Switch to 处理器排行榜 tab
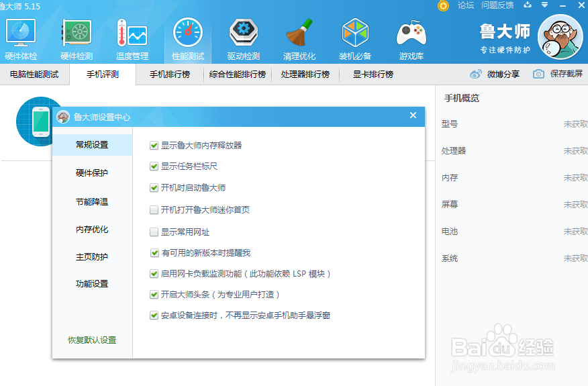This screenshot has height=386, width=588. pyautogui.click(x=305, y=75)
